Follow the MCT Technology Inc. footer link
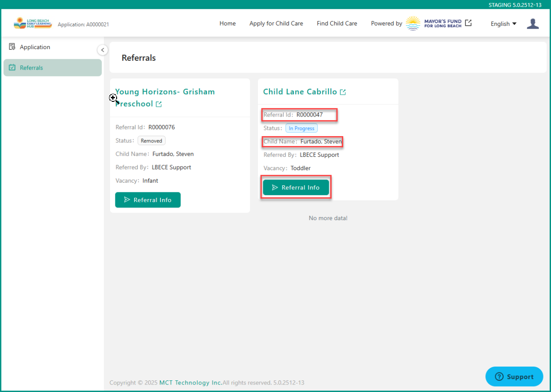Image resolution: width=551 pixels, height=392 pixels. (x=191, y=383)
